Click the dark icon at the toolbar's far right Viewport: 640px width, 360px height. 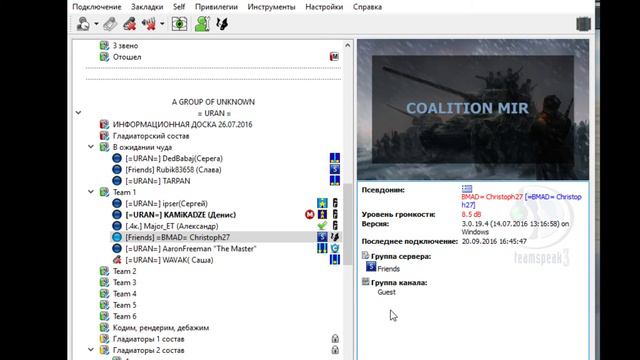point(583,24)
